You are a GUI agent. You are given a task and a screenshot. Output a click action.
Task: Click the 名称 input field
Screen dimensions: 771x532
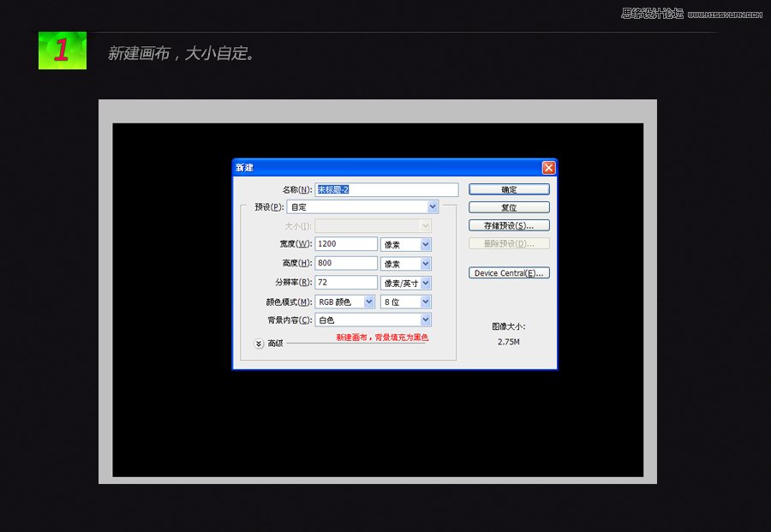click(386, 189)
